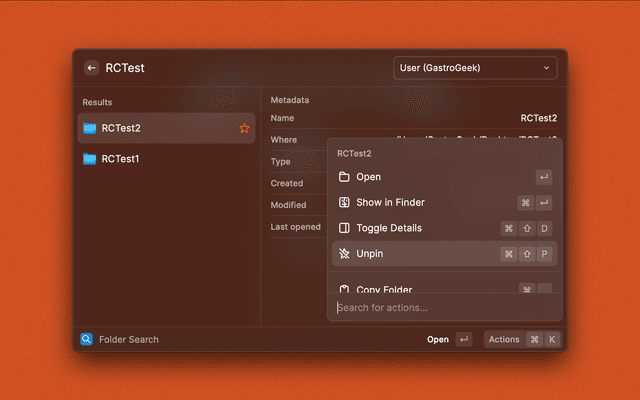The width and height of the screenshot is (640, 400).
Task: Click the Where metadata path value
Action: pos(480,139)
